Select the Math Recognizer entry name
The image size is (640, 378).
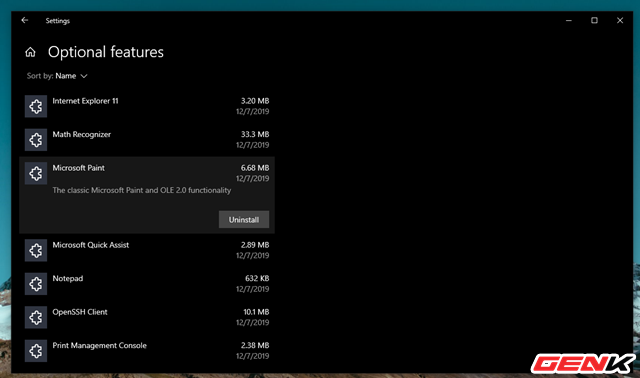pyautogui.click(x=82, y=134)
